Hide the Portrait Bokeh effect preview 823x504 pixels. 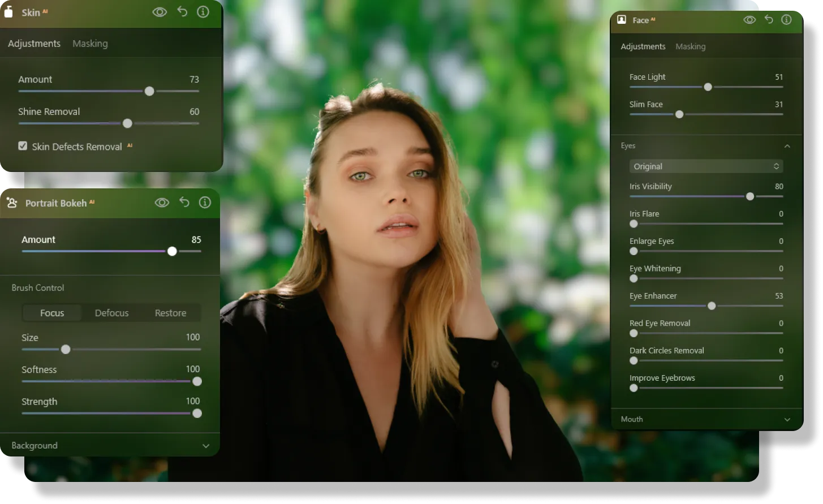[x=162, y=203]
